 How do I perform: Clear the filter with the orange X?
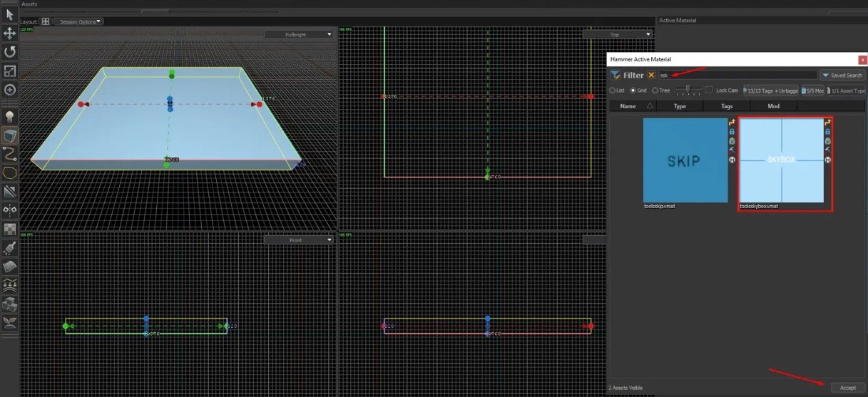pos(651,75)
